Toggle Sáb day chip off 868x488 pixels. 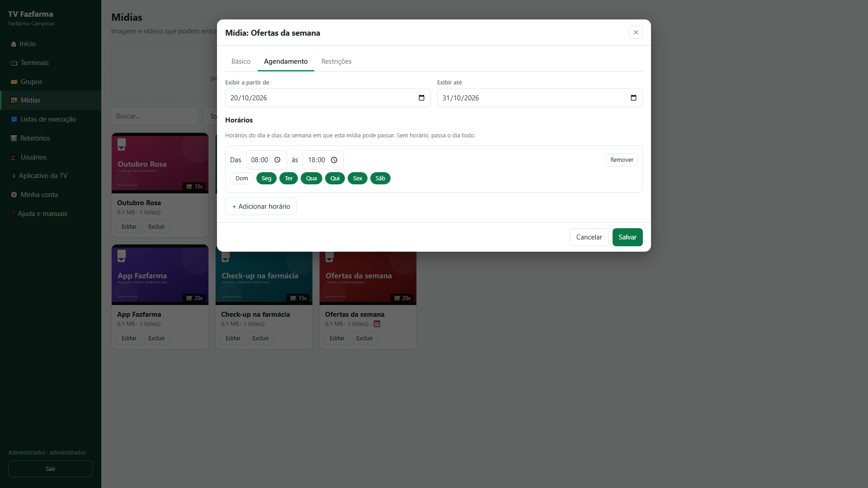(380, 178)
